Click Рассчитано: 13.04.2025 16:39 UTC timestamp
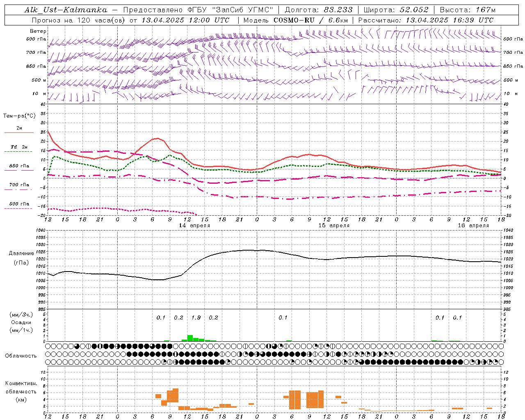525x420 pixels. click(426, 20)
